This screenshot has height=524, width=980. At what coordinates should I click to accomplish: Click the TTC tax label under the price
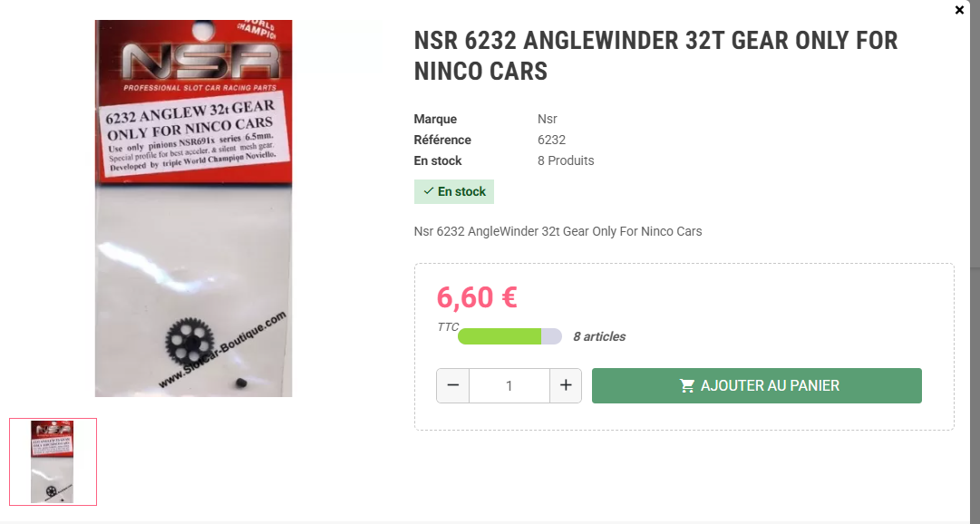point(448,327)
